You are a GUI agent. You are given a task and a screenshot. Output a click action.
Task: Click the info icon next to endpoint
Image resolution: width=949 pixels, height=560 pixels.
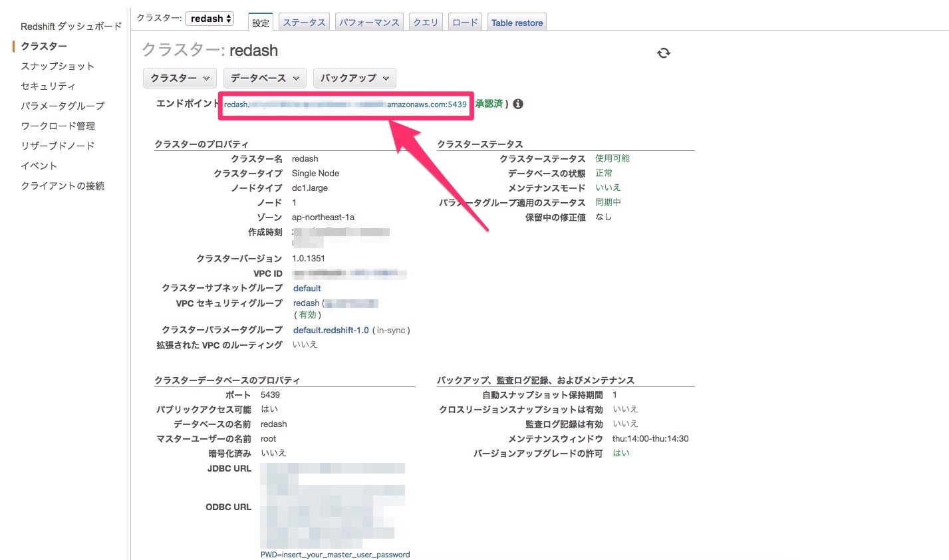click(x=518, y=104)
